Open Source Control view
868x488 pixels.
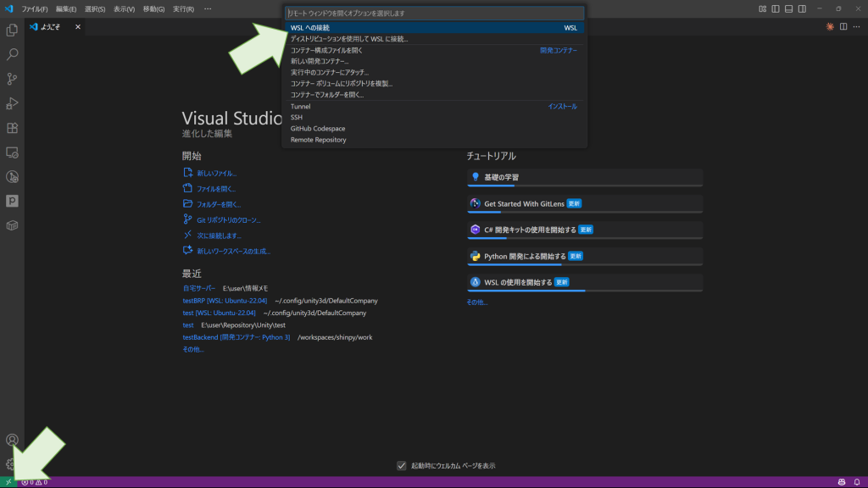pyautogui.click(x=12, y=79)
